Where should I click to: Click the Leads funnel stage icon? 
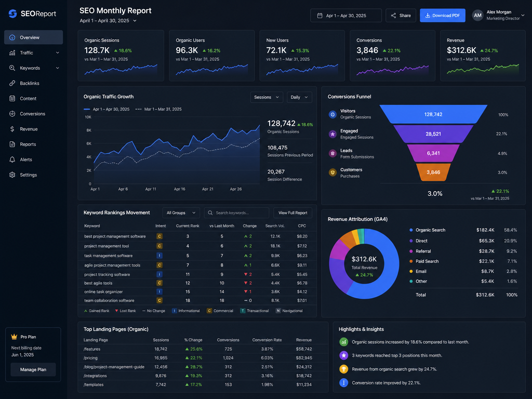(332, 153)
